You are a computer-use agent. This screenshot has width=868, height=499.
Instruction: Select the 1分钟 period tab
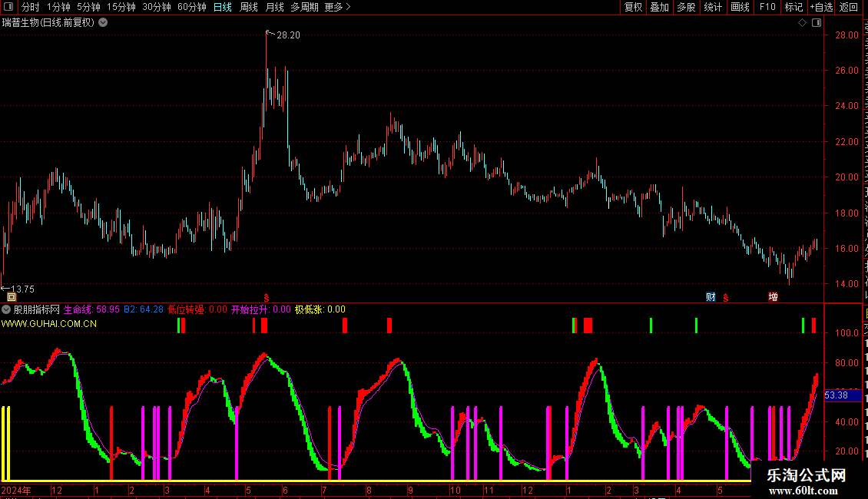click(x=58, y=7)
